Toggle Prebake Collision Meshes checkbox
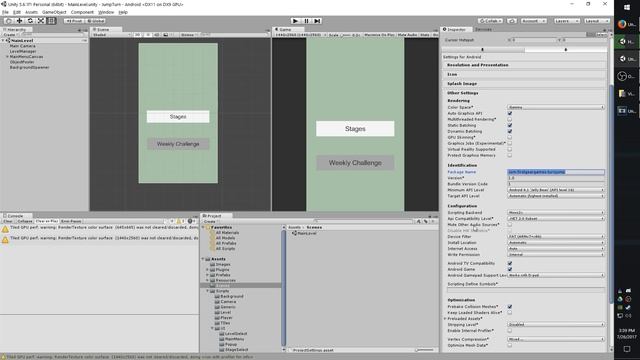The height and width of the screenshot is (360, 640). point(510,307)
